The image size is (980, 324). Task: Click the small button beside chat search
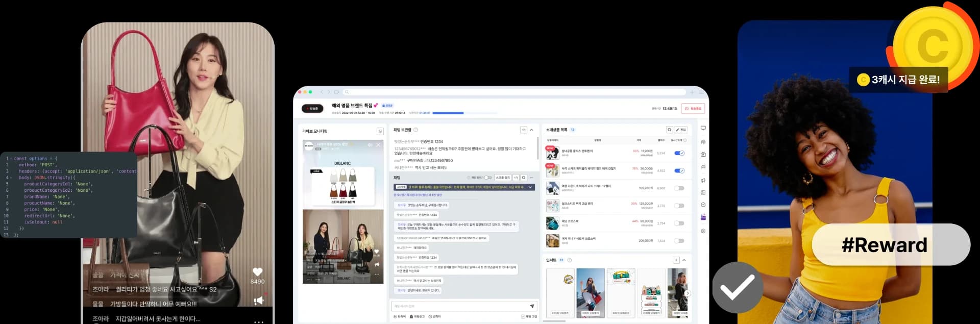coord(516,178)
